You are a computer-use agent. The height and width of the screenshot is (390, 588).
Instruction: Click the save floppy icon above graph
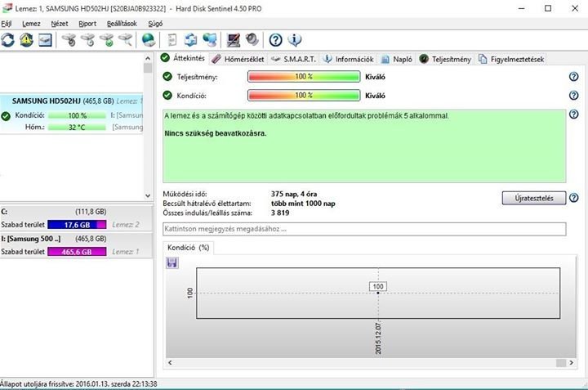click(172, 262)
